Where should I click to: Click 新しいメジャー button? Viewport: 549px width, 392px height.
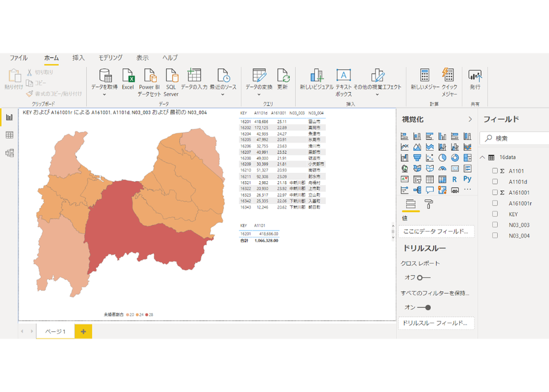coord(425,79)
